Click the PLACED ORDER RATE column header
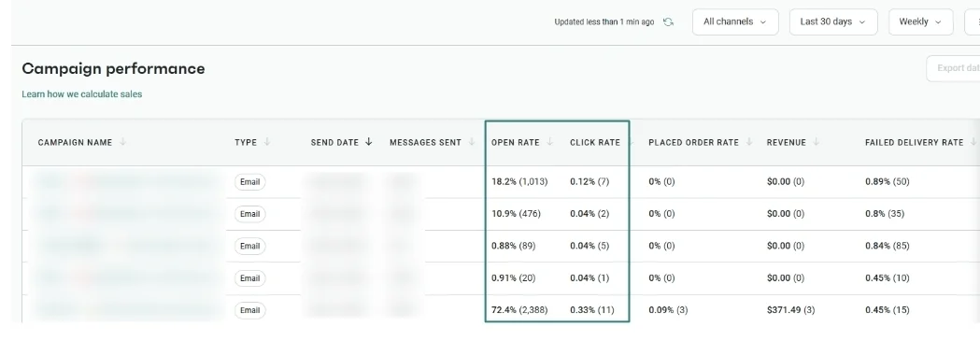 [693, 142]
